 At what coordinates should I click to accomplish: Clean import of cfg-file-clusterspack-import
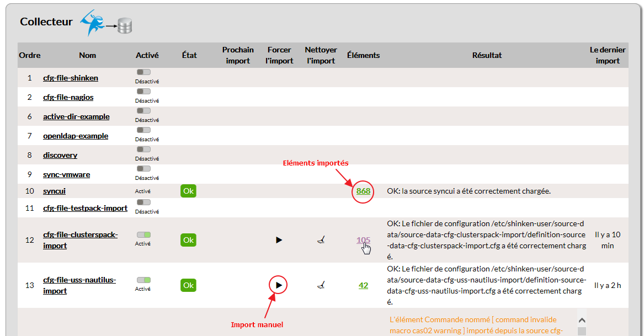click(321, 240)
